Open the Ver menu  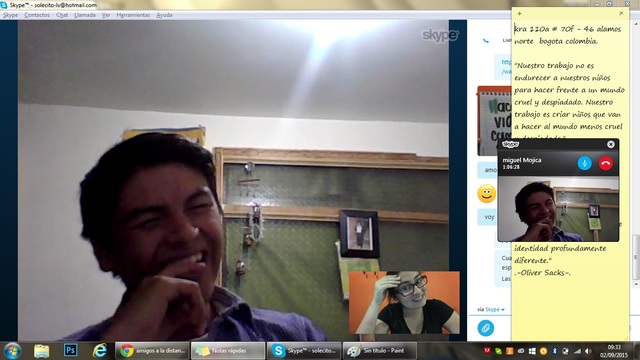[106, 15]
